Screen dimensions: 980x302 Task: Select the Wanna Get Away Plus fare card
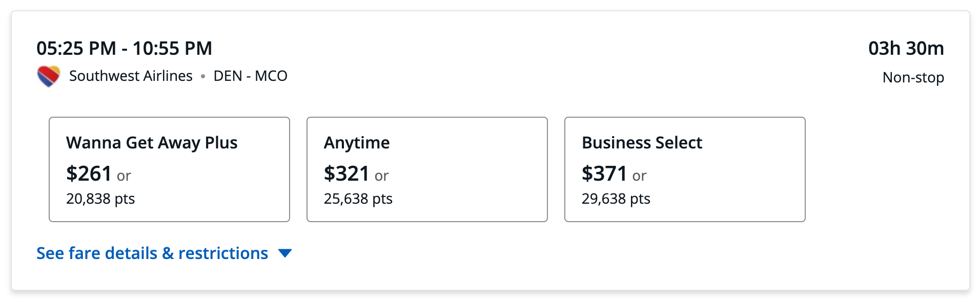tap(169, 169)
